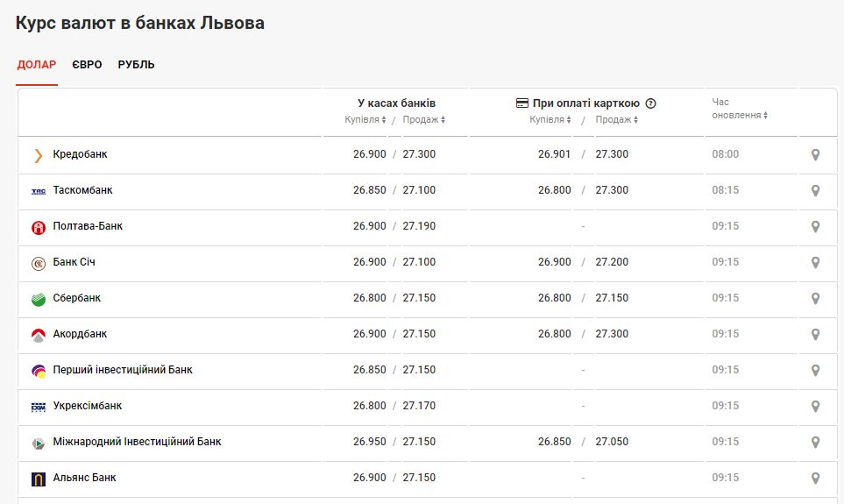Sort by cash desk Продаж column
Viewport: 844px width, 504px height.
[424, 119]
